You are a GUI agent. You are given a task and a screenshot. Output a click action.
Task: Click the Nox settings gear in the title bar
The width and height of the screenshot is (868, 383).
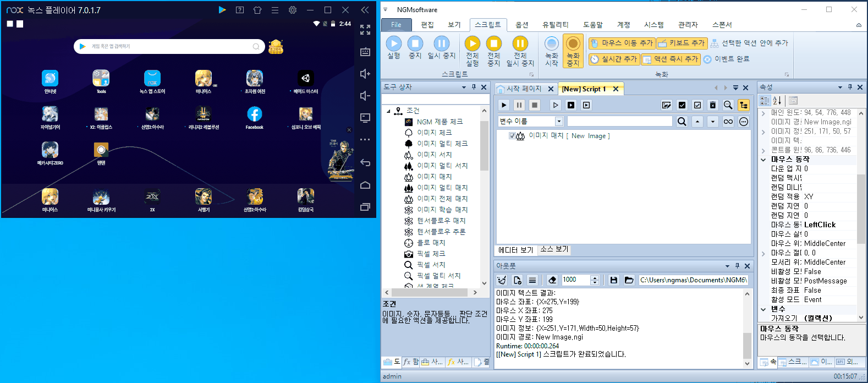click(x=293, y=10)
